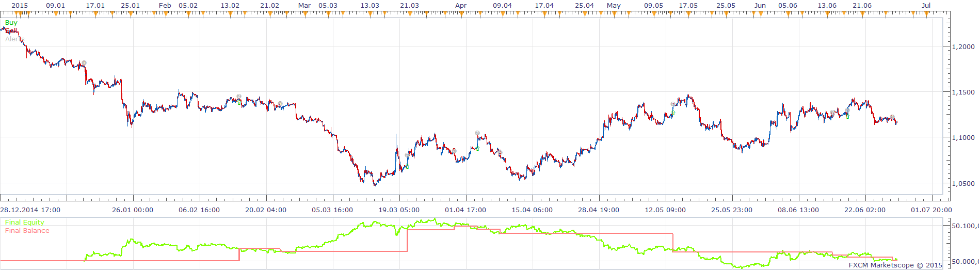This screenshot has height=270, width=980.
Task: Click the 17.01 date on top ruler
Action: click(95, 5)
